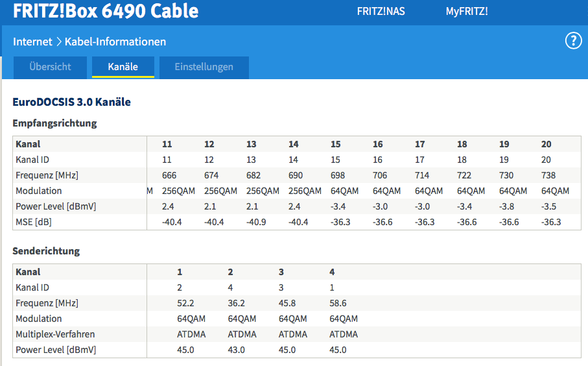Select the frequency value 730
Screen dimensions: 588x366
[x=506, y=175]
